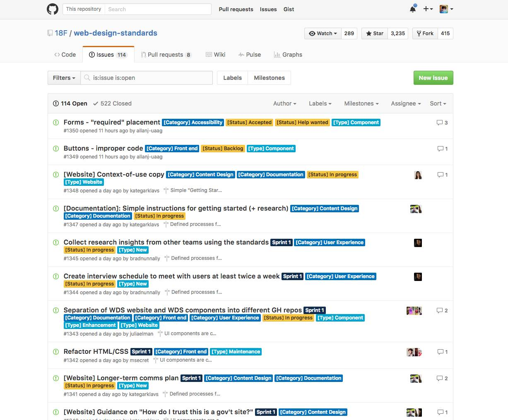
Task: Expand the Filters dropdown
Action: click(x=64, y=78)
